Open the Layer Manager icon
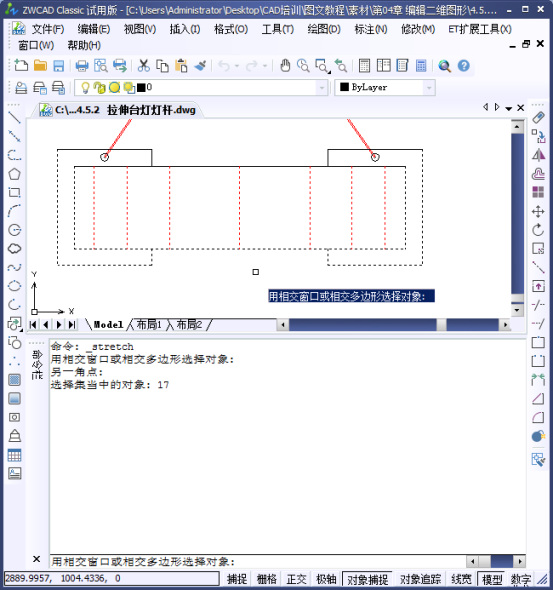The image size is (554, 590). point(21,88)
